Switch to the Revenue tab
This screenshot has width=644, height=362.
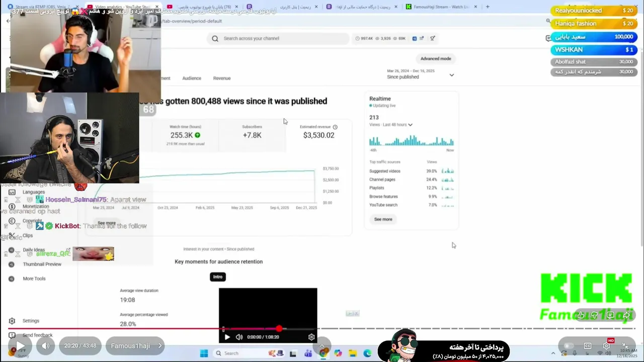pos(222,78)
